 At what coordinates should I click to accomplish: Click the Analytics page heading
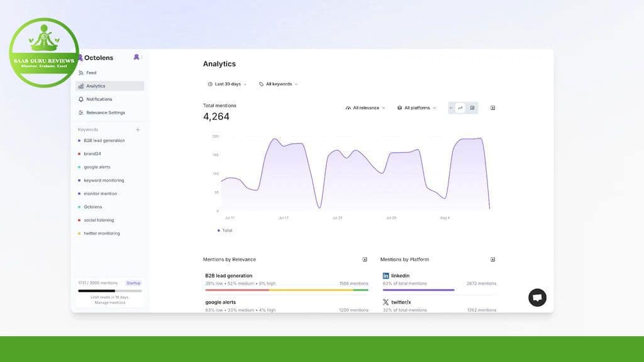pos(219,64)
